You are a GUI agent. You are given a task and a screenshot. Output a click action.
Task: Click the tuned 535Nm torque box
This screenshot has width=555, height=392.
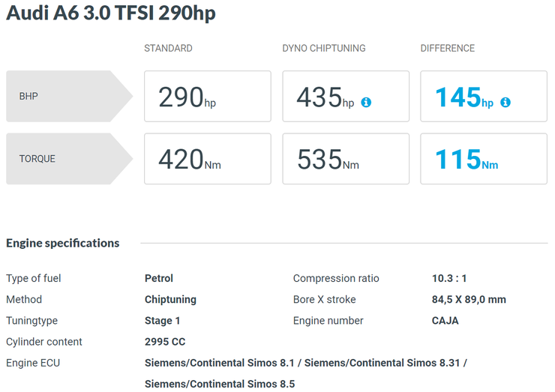[346, 159]
